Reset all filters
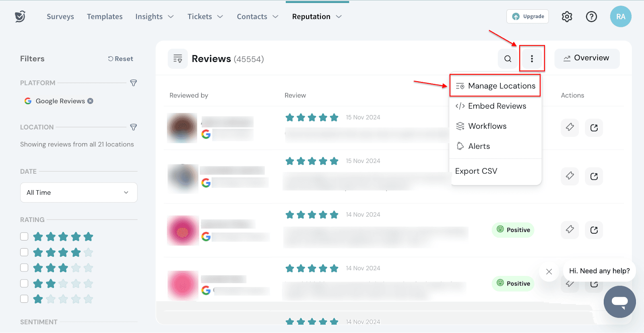 120,59
